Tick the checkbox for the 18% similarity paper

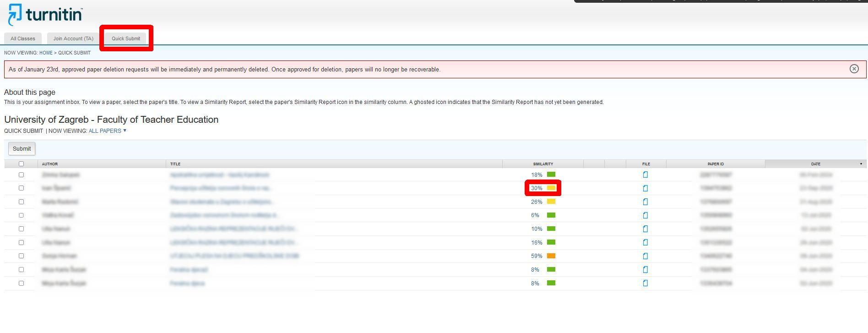tap(21, 175)
